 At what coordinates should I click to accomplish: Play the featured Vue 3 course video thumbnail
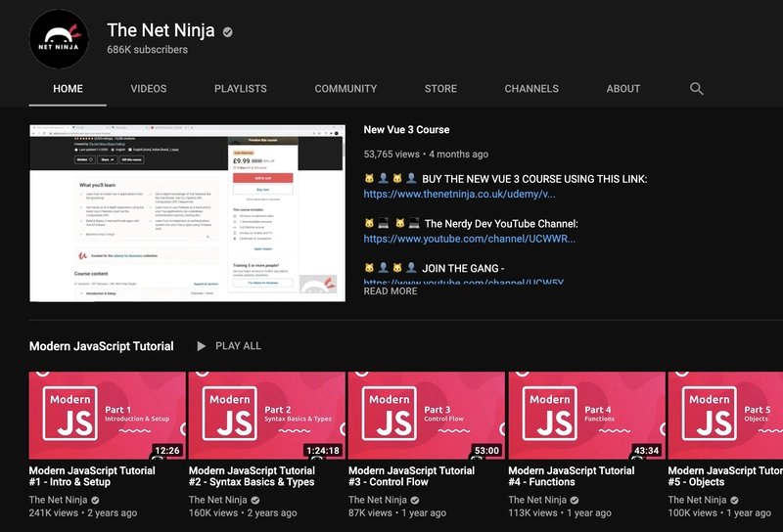click(x=187, y=213)
